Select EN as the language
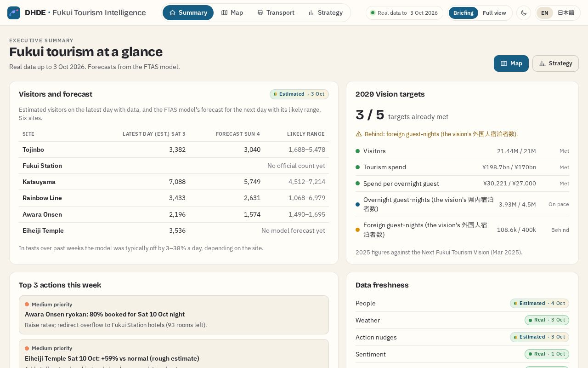This screenshot has height=368, width=588. [x=544, y=13]
